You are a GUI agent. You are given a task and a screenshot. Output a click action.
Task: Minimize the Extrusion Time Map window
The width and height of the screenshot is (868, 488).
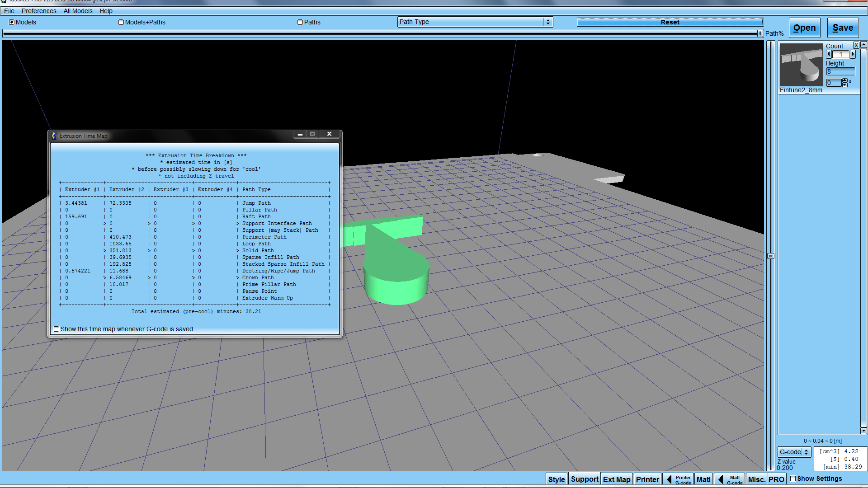300,134
